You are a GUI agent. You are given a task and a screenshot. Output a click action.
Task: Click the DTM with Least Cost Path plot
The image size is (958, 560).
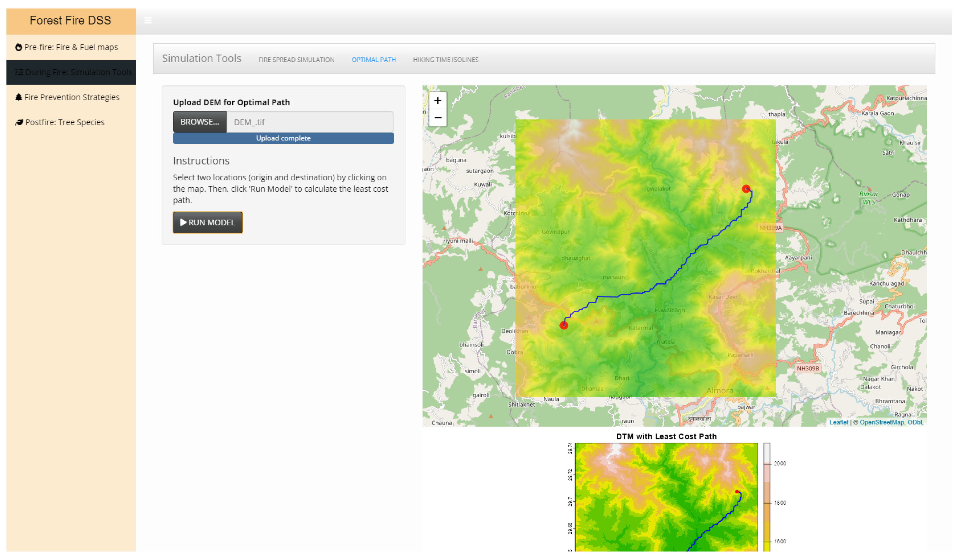(667, 498)
